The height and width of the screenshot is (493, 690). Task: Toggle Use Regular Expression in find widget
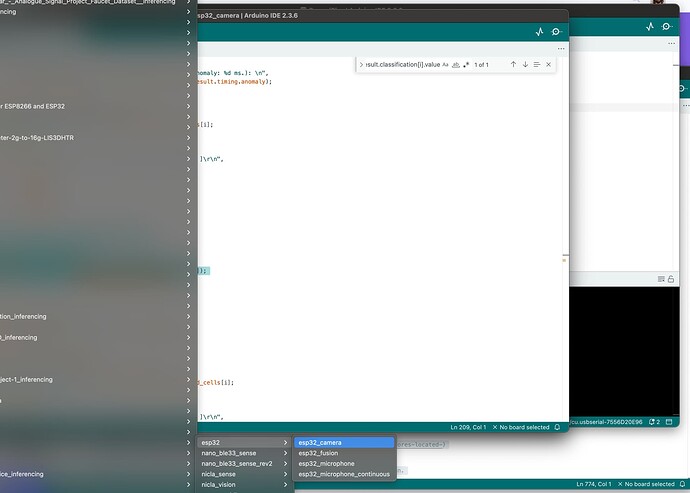click(x=466, y=65)
